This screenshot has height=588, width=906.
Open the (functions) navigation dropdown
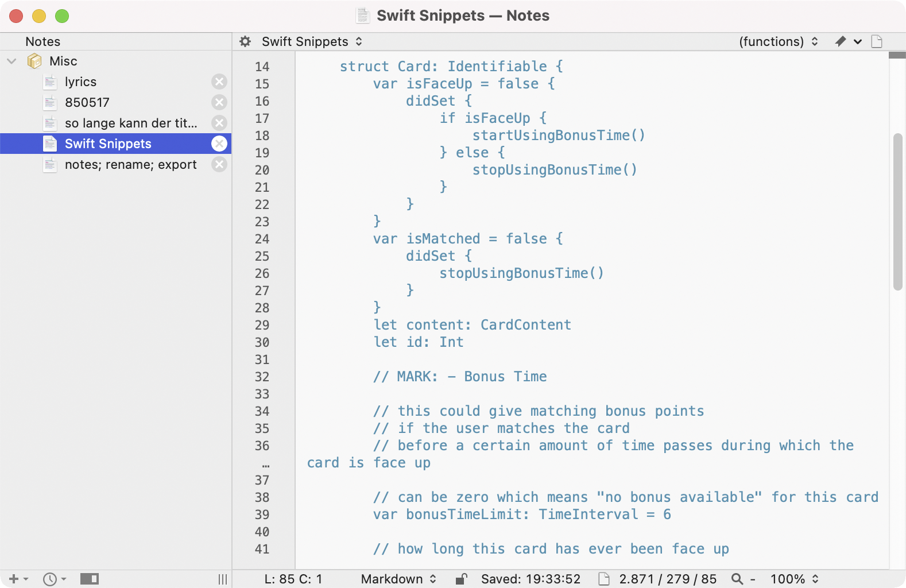[x=778, y=41]
